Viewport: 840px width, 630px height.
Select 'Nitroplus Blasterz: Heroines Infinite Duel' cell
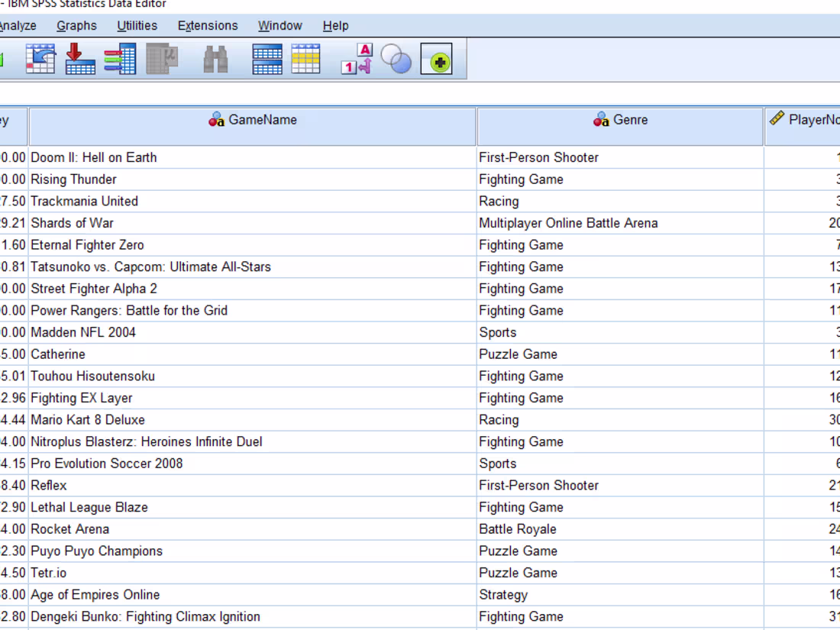[x=252, y=441]
